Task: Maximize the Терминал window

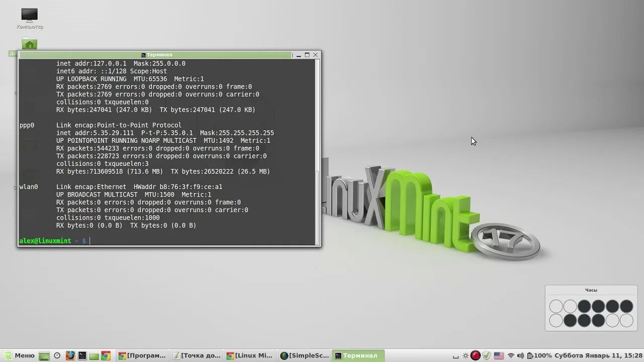Action: pyautogui.click(x=307, y=55)
